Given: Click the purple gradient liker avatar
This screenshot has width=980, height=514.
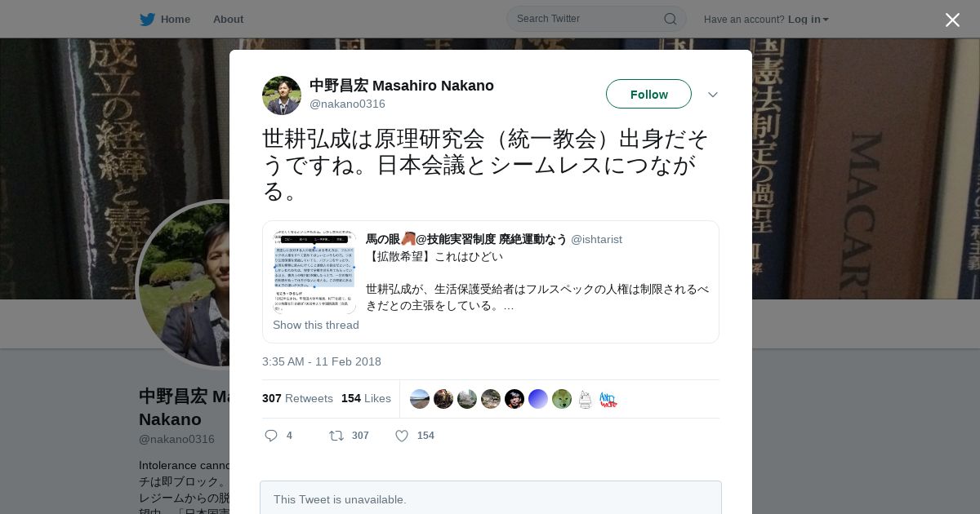Looking at the screenshot, I should click(x=538, y=399).
